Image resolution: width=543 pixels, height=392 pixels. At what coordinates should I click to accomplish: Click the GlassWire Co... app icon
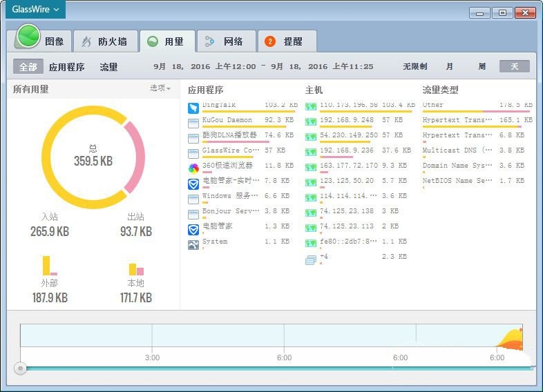click(x=193, y=154)
